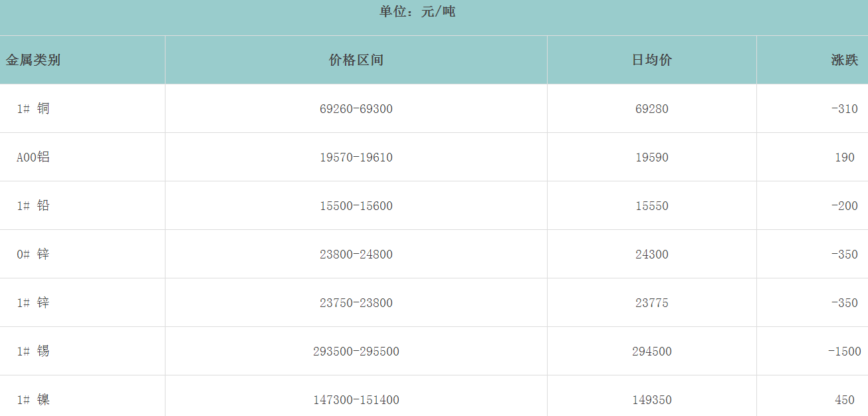
Task: Select the A00铝 metal name
Action: pyautogui.click(x=33, y=157)
